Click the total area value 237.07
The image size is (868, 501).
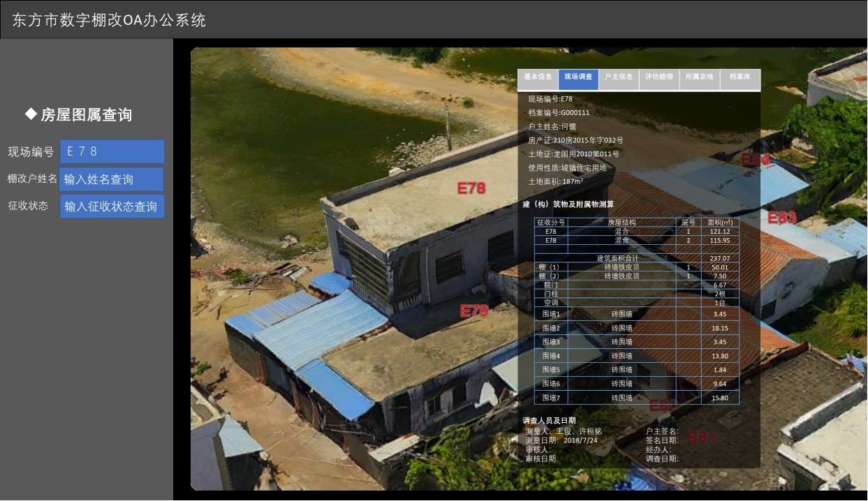(x=720, y=258)
